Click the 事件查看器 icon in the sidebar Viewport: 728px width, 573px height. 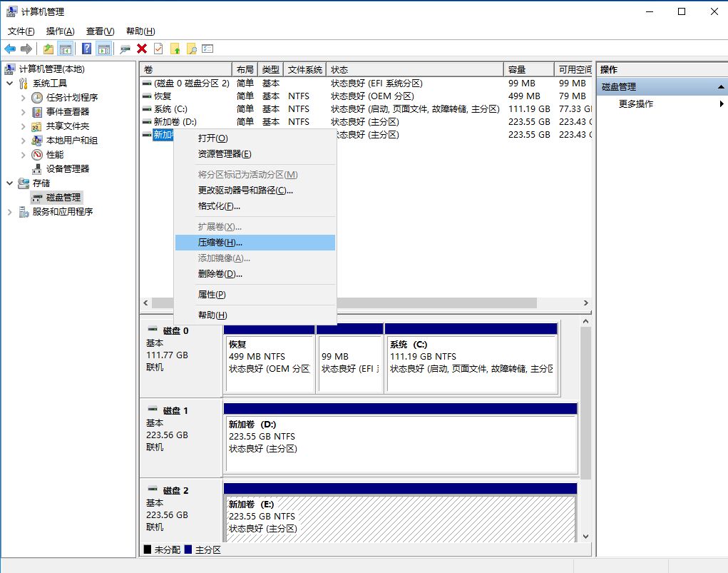coord(38,111)
